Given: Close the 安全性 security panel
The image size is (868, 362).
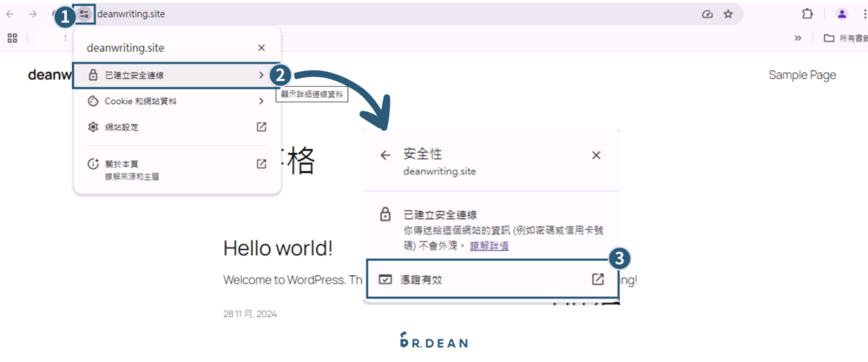Looking at the screenshot, I should click(596, 155).
